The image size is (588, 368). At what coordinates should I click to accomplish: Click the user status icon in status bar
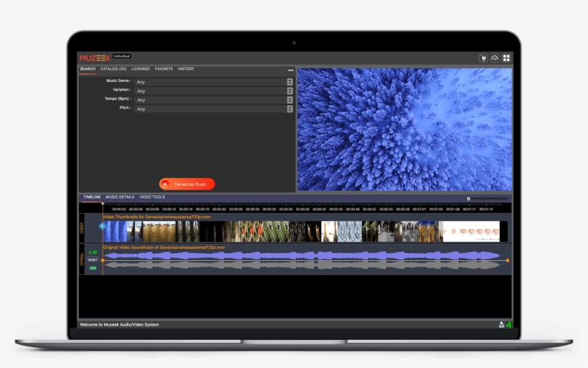[x=501, y=325]
